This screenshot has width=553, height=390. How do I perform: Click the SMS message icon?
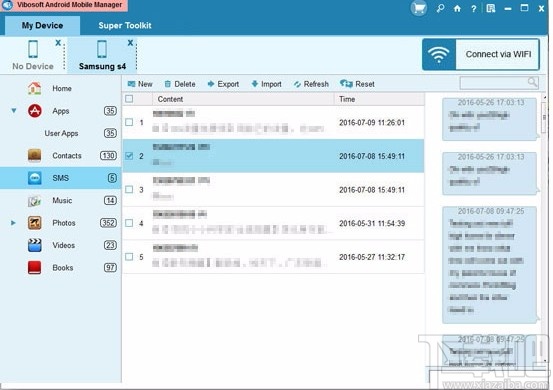[34, 178]
